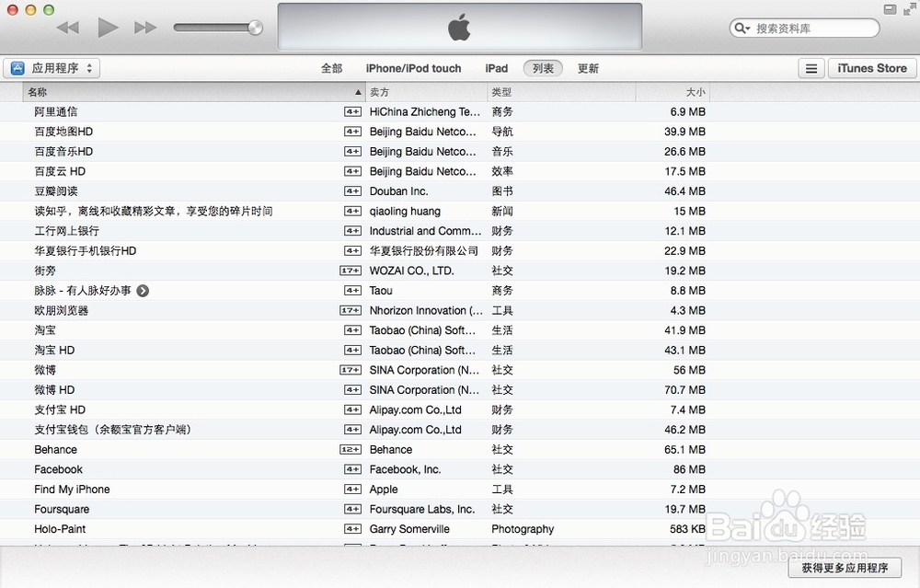
Task: Open the list menu icon button
Action: (811, 69)
